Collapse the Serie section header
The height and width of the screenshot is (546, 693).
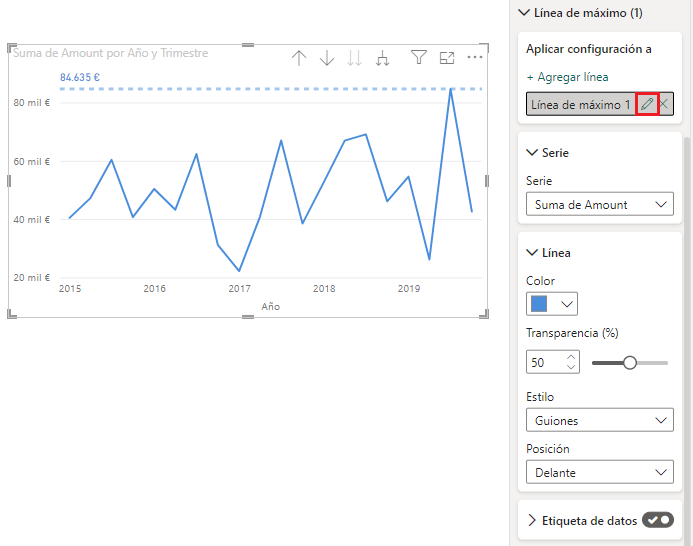click(x=532, y=153)
